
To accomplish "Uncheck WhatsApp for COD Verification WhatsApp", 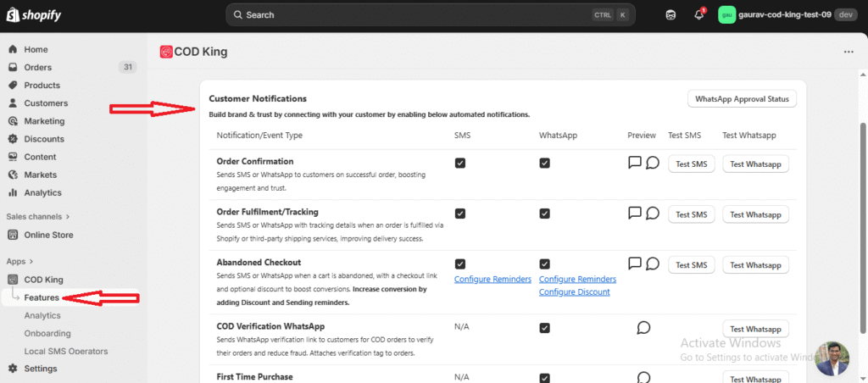I will [544, 328].
